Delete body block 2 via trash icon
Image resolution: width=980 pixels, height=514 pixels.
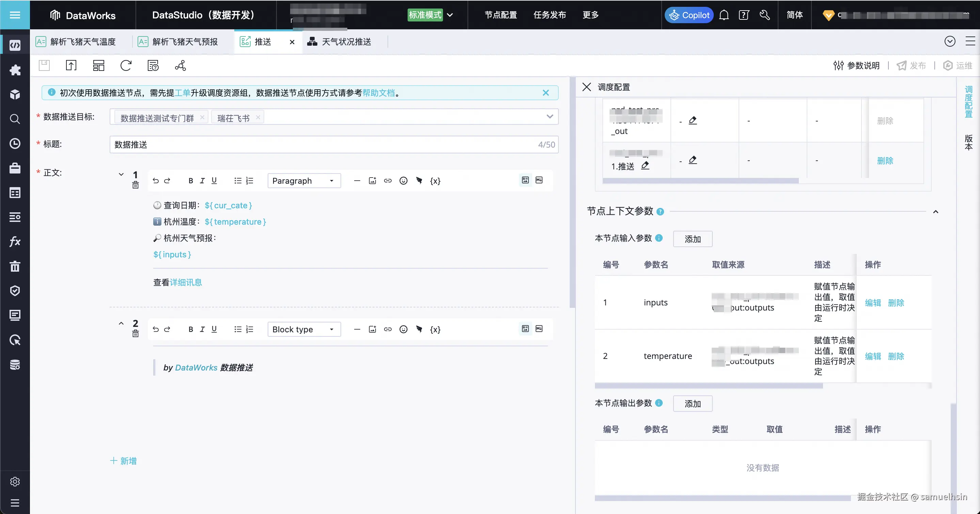click(x=136, y=334)
